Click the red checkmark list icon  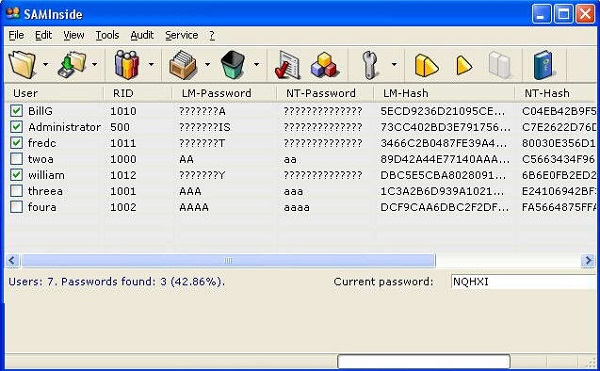coord(287,65)
